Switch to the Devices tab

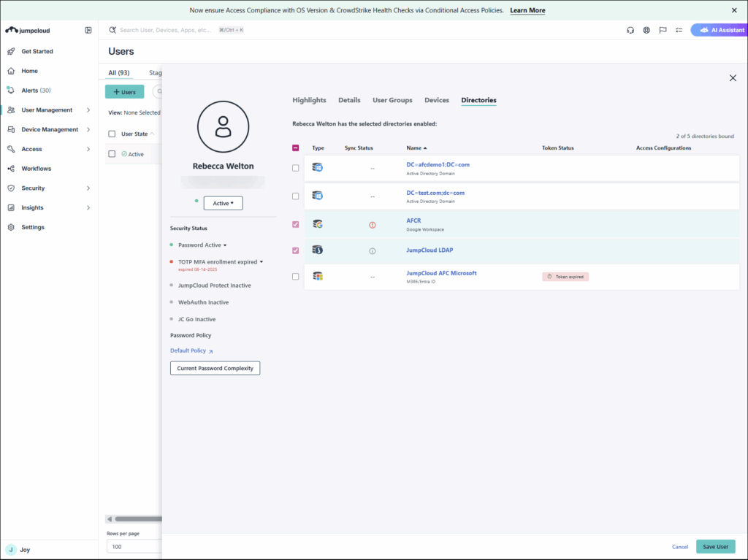point(437,100)
